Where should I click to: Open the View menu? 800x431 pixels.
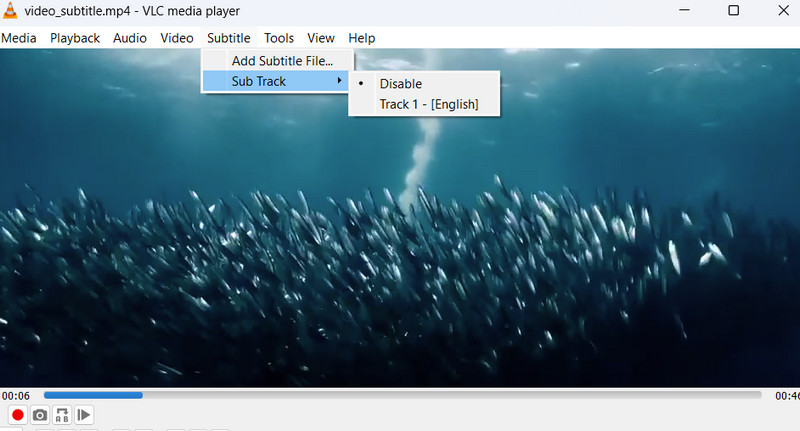pos(321,38)
